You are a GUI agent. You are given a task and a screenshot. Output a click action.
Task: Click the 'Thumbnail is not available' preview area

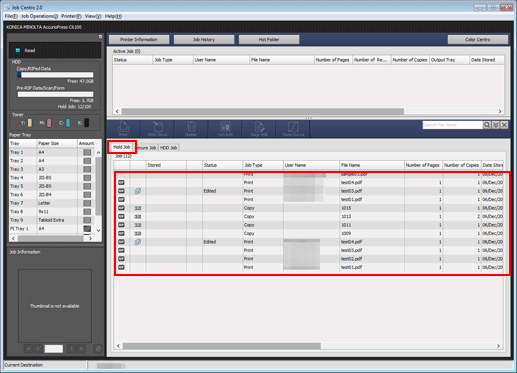point(55,306)
